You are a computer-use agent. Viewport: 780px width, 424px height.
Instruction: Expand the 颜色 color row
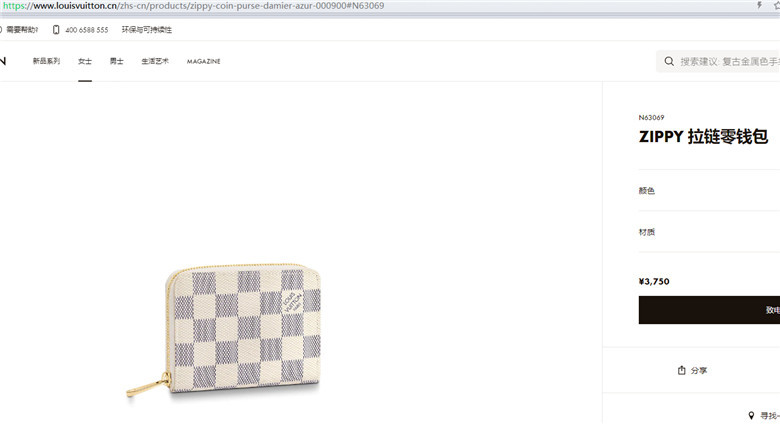pos(709,191)
